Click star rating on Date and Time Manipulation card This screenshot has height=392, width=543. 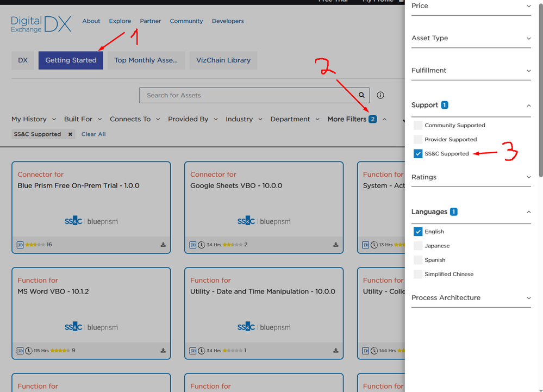click(x=233, y=351)
